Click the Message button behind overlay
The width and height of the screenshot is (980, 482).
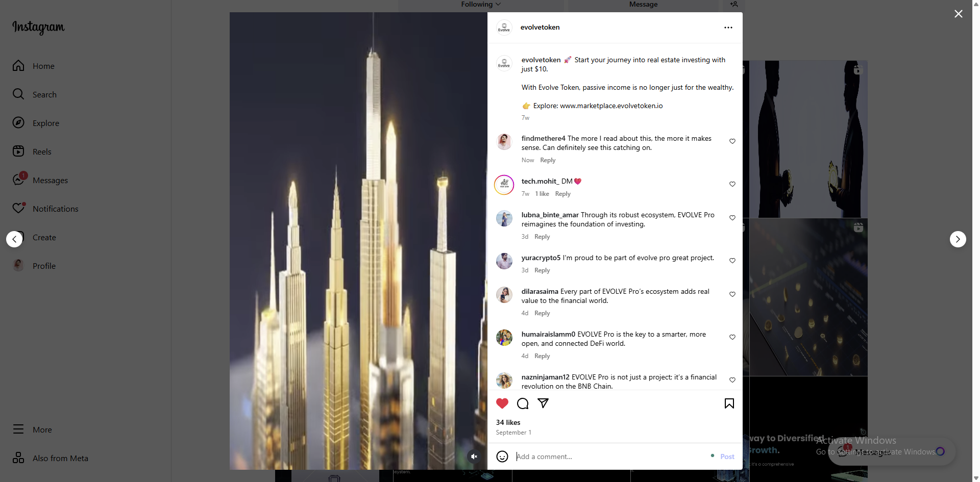(x=643, y=5)
